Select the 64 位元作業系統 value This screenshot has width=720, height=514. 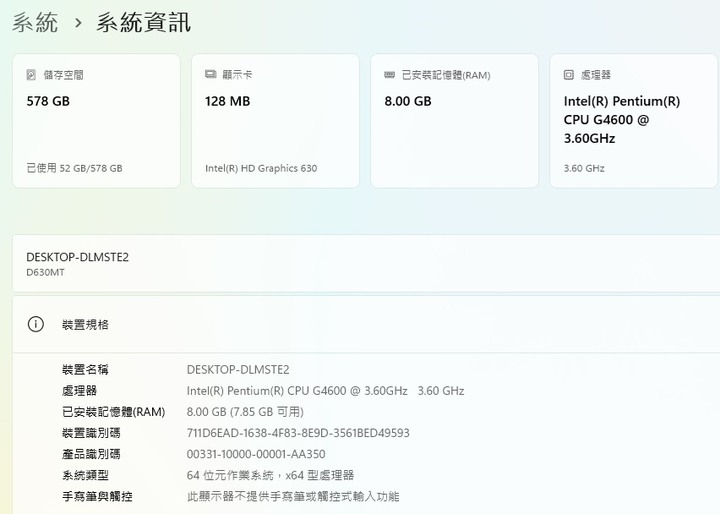pos(270,475)
